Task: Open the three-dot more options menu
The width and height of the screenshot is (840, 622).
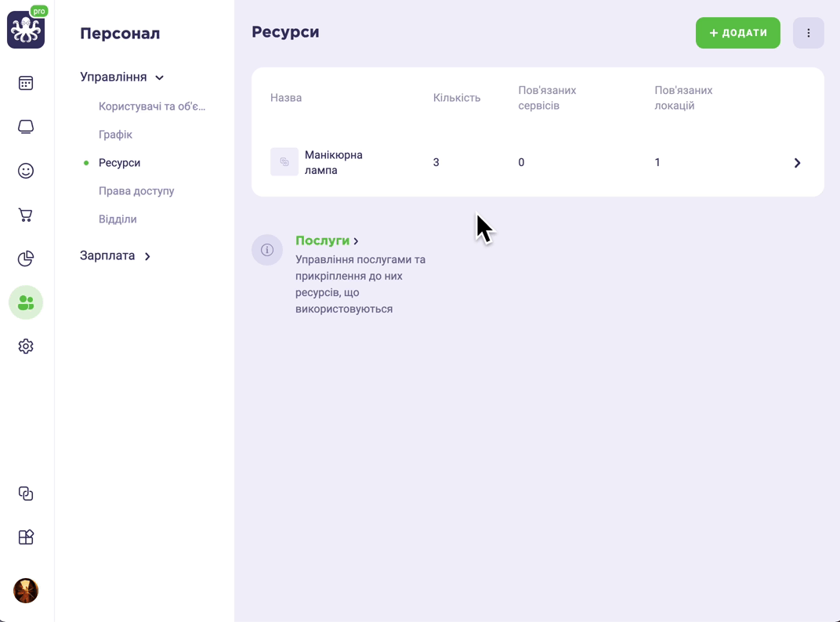Action: point(809,33)
